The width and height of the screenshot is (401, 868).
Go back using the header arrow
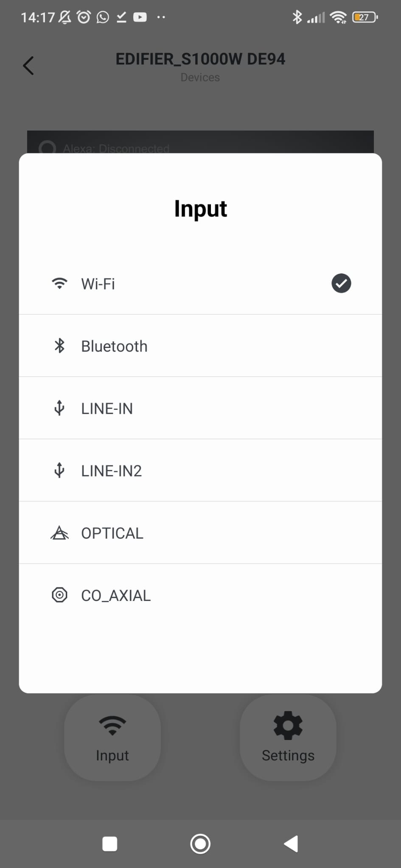point(28,66)
